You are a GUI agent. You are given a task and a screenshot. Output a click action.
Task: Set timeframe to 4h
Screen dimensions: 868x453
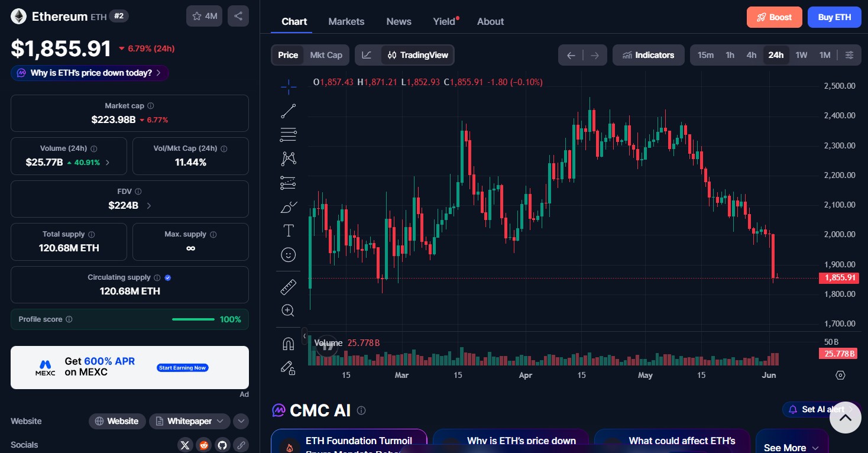click(752, 55)
